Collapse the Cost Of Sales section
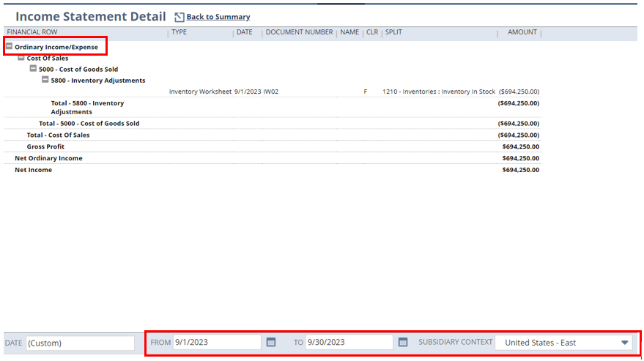This screenshot has height=361, width=644. (x=21, y=57)
